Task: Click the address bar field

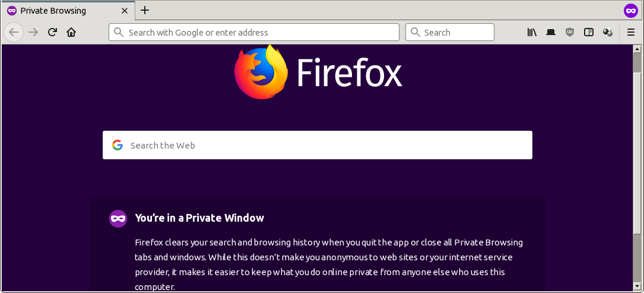Action: (x=255, y=33)
